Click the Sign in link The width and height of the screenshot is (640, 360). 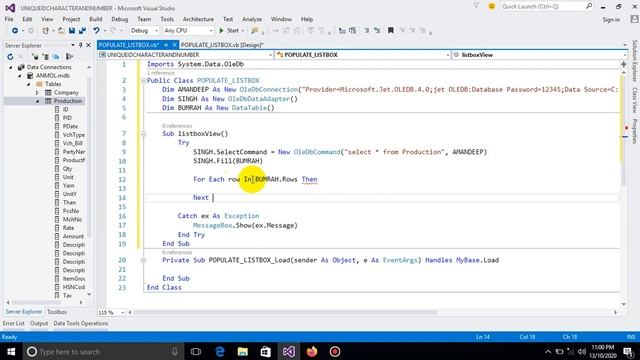[611, 20]
